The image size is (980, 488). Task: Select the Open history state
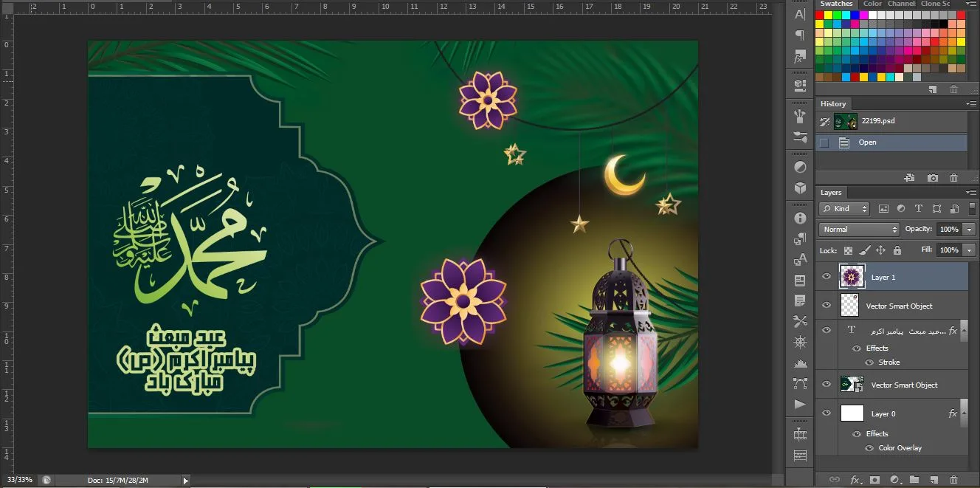point(891,142)
